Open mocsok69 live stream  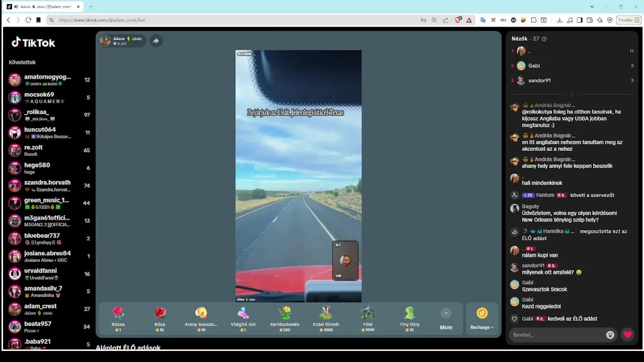click(49, 98)
